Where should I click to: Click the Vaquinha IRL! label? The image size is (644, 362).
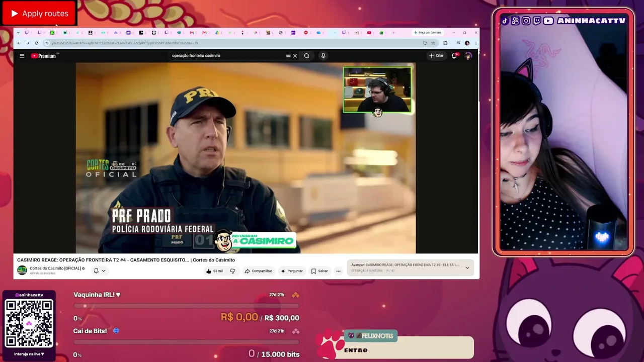click(x=97, y=295)
